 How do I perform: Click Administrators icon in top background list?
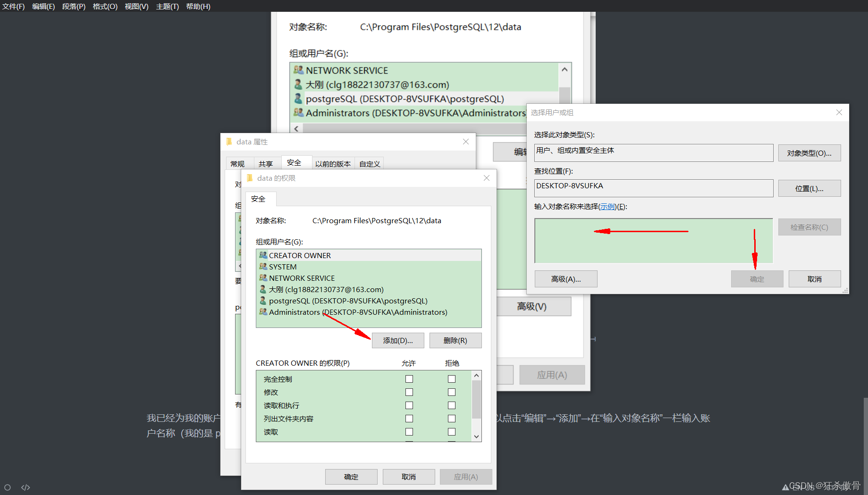pyautogui.click(x=298, y=113)
